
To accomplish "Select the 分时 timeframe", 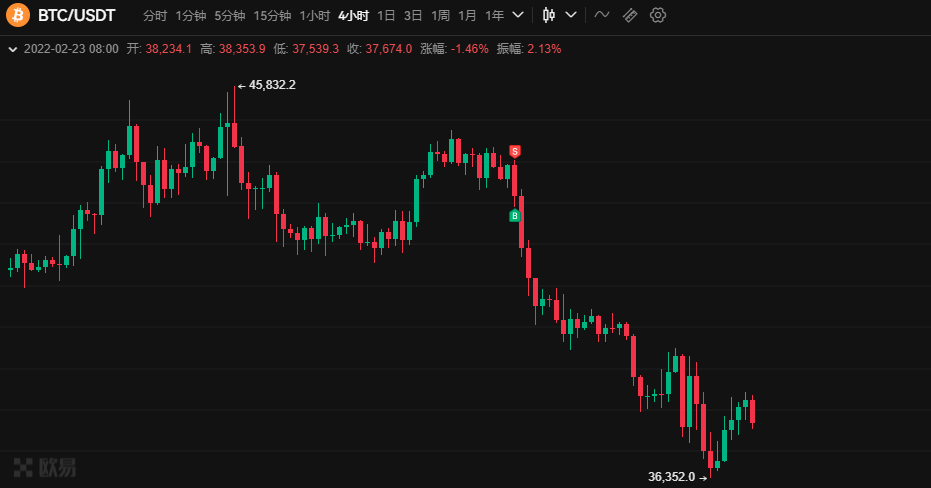I will (155, 15).
